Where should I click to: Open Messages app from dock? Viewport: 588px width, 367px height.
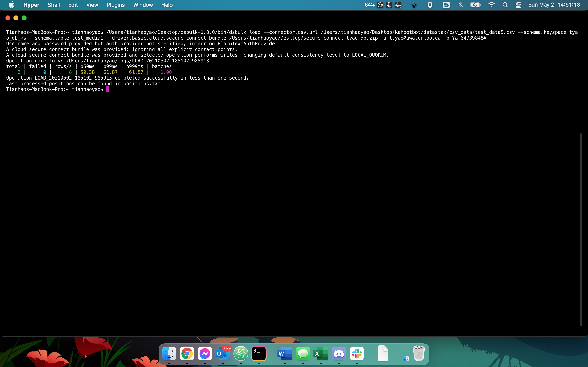tap(303, 354)
